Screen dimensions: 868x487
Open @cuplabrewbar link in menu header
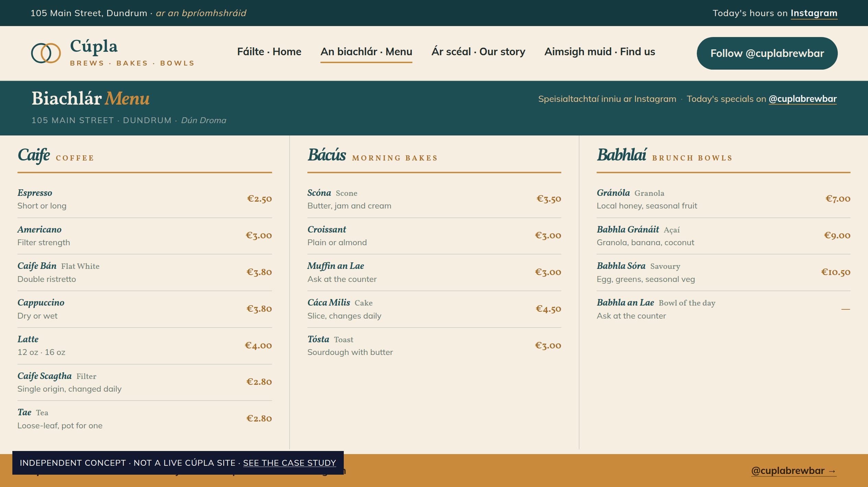tap(802, 99)
